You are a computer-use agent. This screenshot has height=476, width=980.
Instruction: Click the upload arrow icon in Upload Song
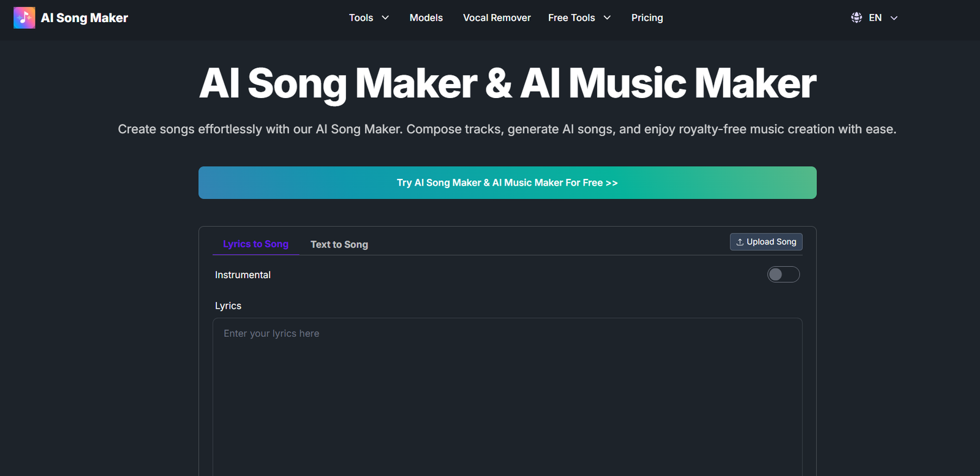[x=740, y=242]
